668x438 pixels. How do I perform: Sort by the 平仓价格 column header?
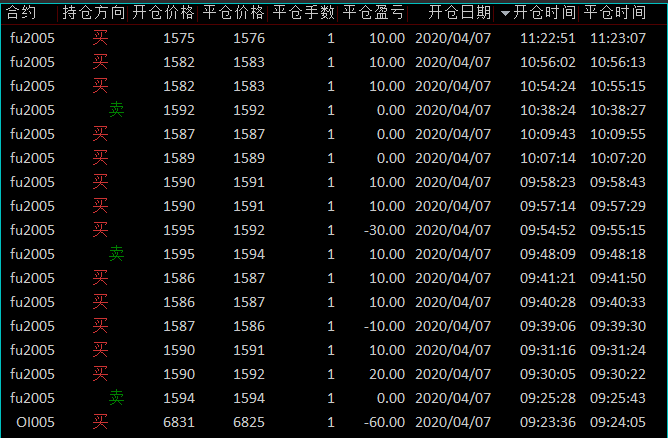tap(233, 13)
